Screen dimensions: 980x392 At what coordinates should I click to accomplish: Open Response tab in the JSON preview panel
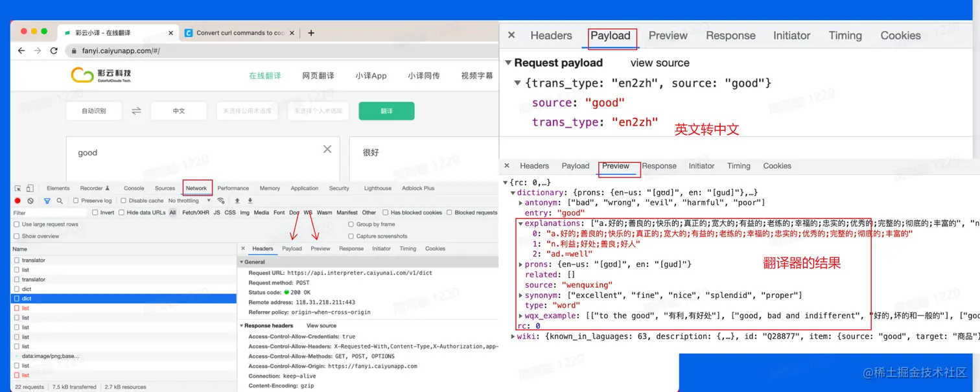pyautogui.click(x=659, y=166)
